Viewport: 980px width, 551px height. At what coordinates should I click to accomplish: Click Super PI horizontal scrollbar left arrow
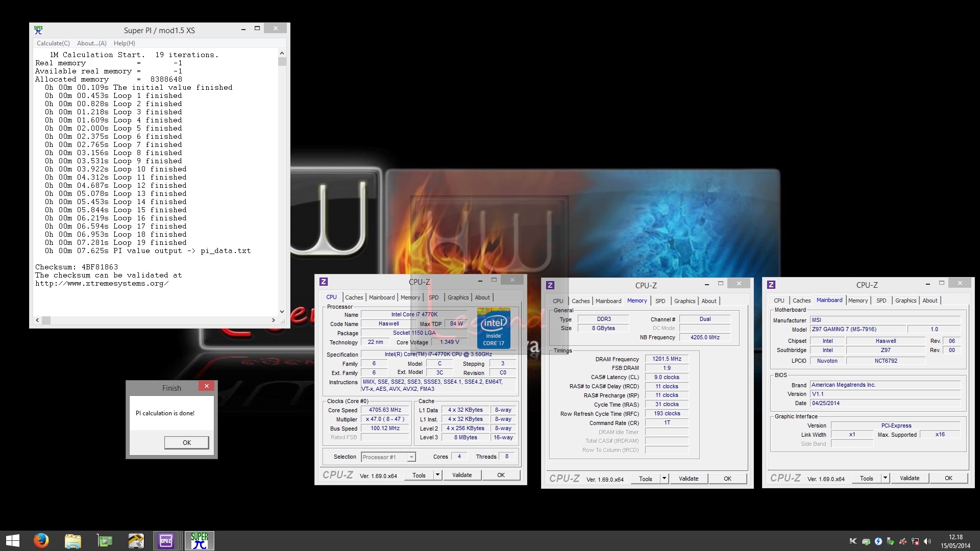pyautogui.click(x=37, y=320)
